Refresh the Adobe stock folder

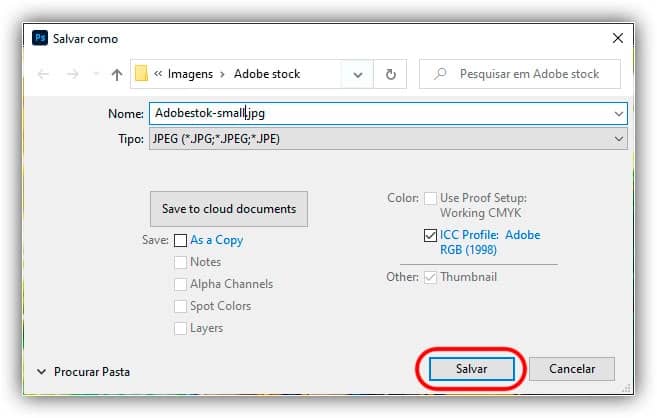pos(390,74)
